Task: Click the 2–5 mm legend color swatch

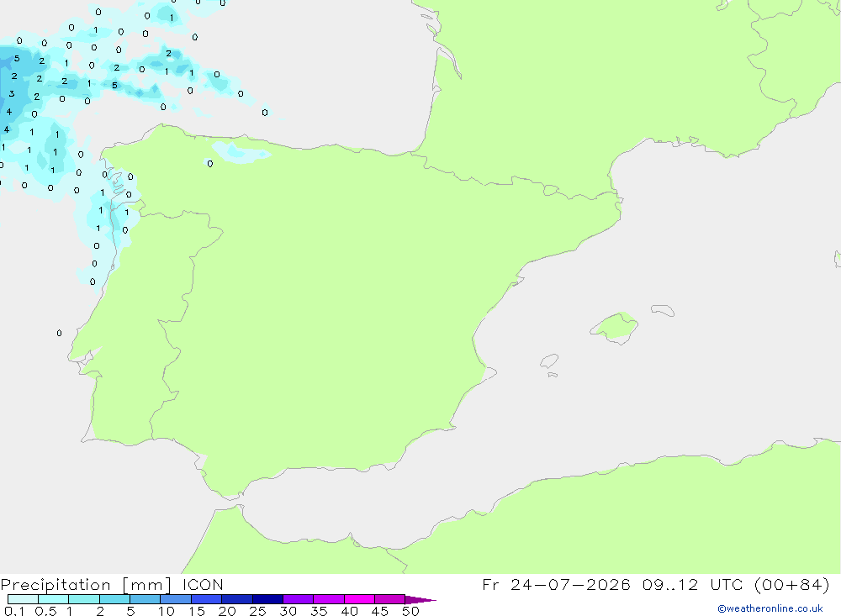Action: (x=114, y=599)
